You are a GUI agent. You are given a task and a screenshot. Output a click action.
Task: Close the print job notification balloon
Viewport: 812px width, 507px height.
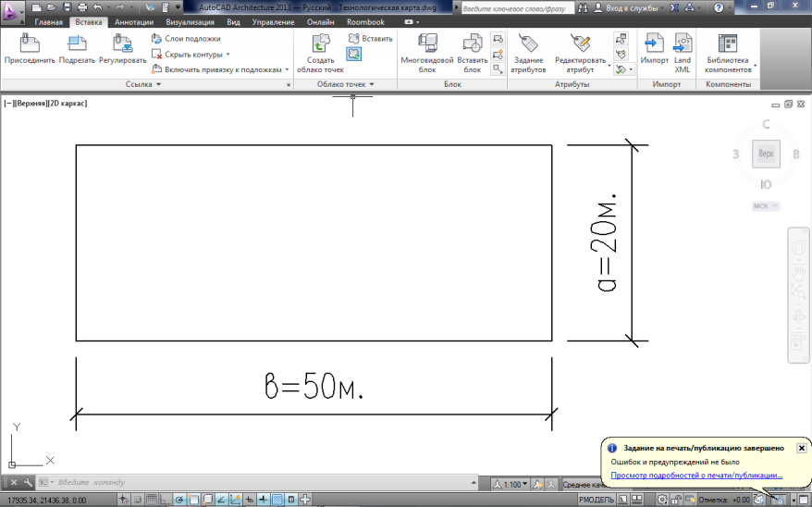[x=801, y=448]
